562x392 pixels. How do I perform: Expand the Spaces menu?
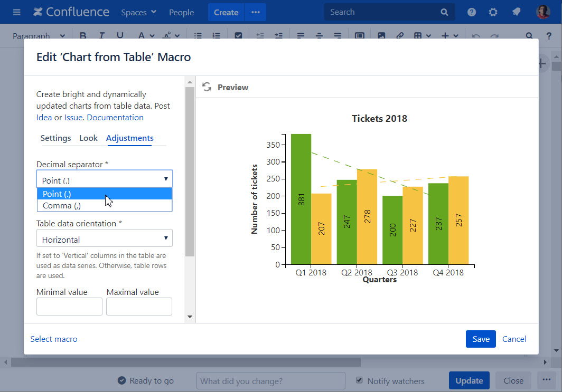pos(138,12)
